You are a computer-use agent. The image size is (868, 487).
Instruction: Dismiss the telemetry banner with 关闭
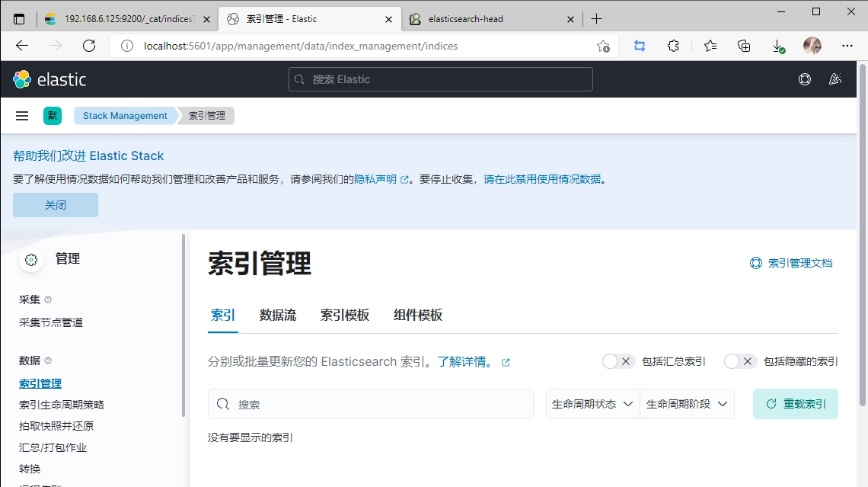click(56, 205)
